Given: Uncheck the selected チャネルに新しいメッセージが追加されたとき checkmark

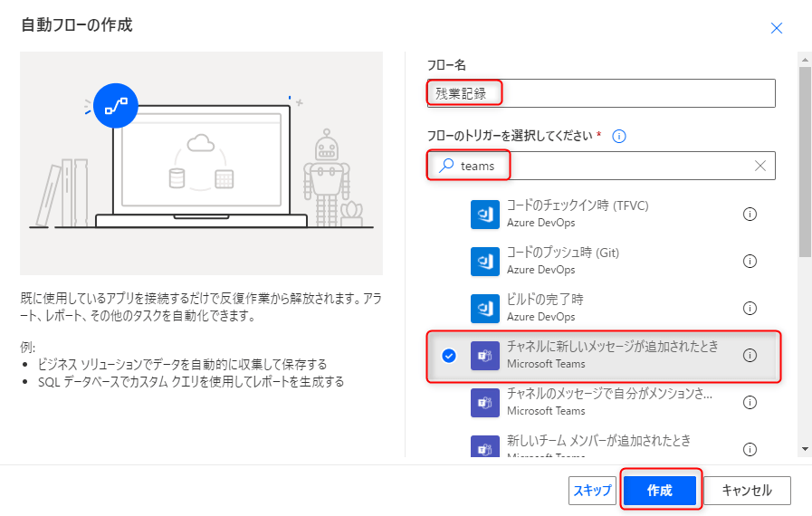Looking at the screenshot, I should pyautogui.click(x=449, y=356).
